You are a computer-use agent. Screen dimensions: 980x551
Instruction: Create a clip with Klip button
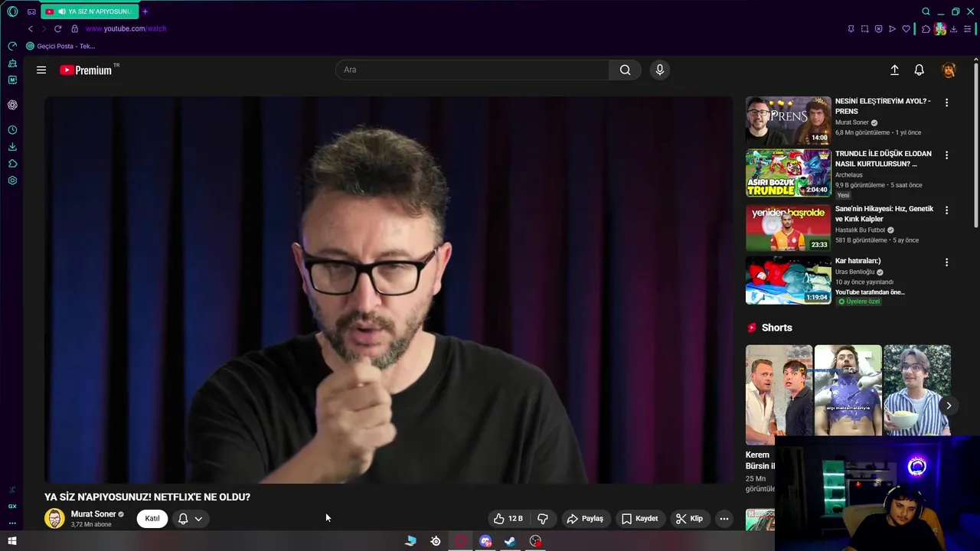tap(689, 518)
